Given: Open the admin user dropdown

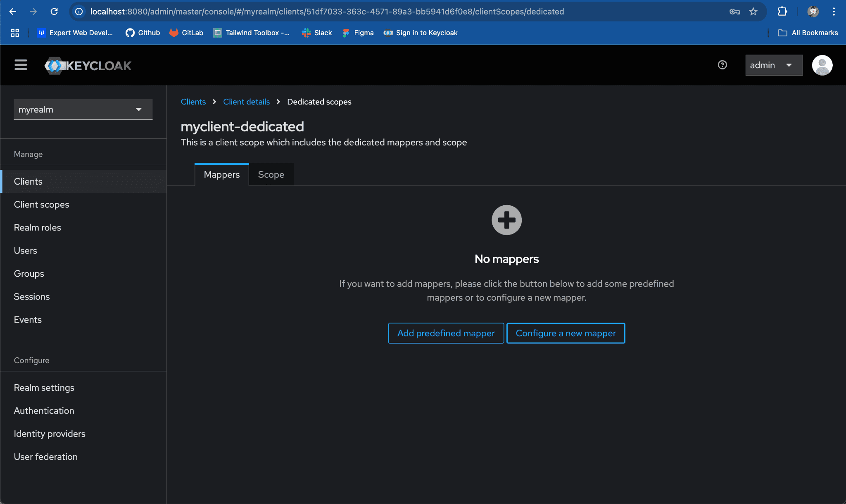Looking at the screenshot, I should (773, 65).
